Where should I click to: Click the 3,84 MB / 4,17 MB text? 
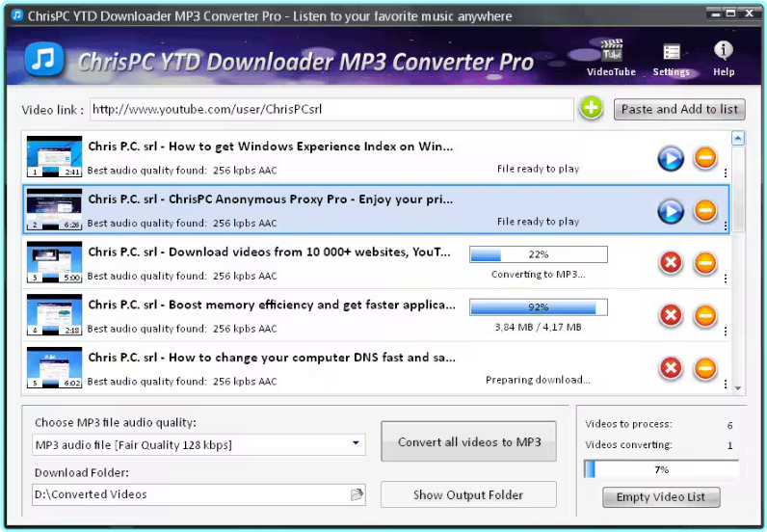538,327
